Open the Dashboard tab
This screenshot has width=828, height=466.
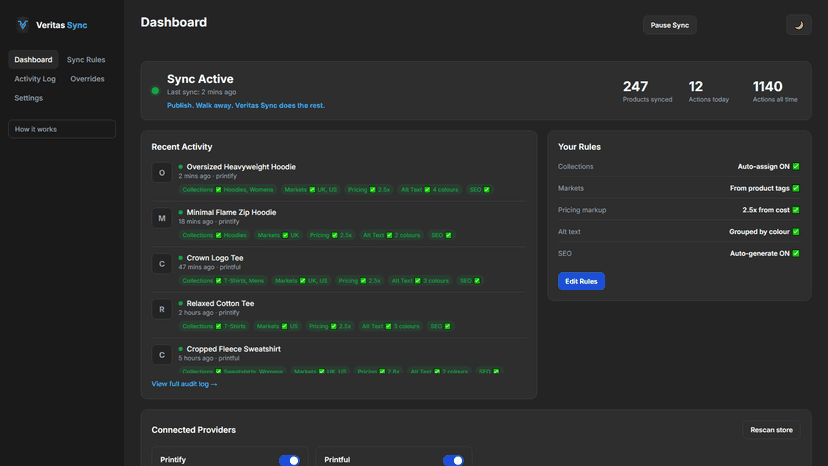click(33, 60)
